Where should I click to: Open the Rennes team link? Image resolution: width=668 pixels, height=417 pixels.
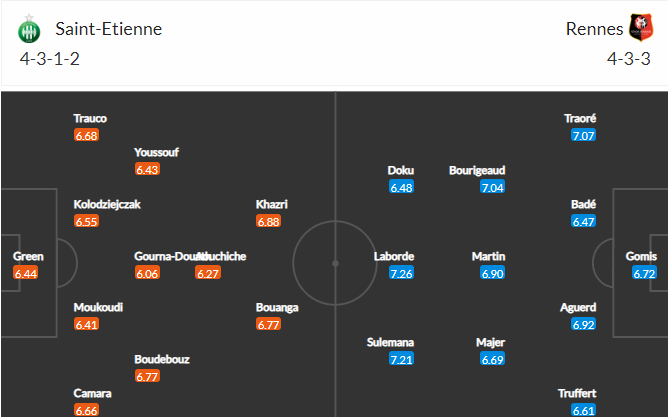[592, 29]
